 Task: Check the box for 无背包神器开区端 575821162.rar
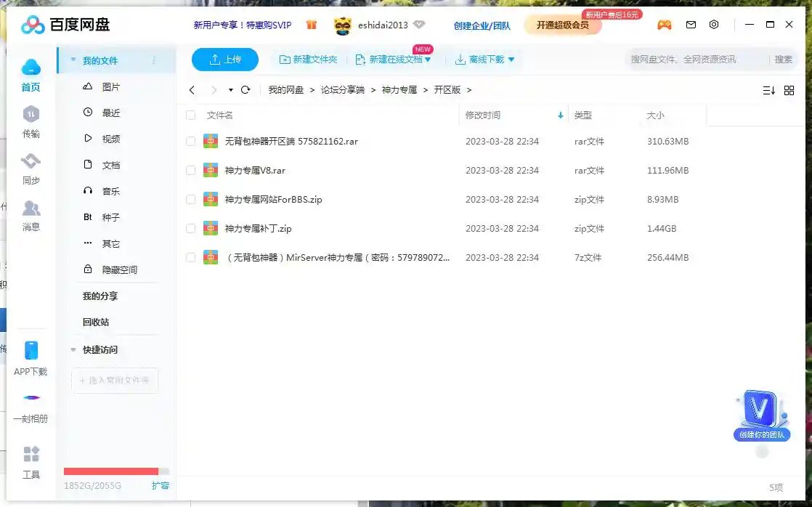click(x=190, y=142)
